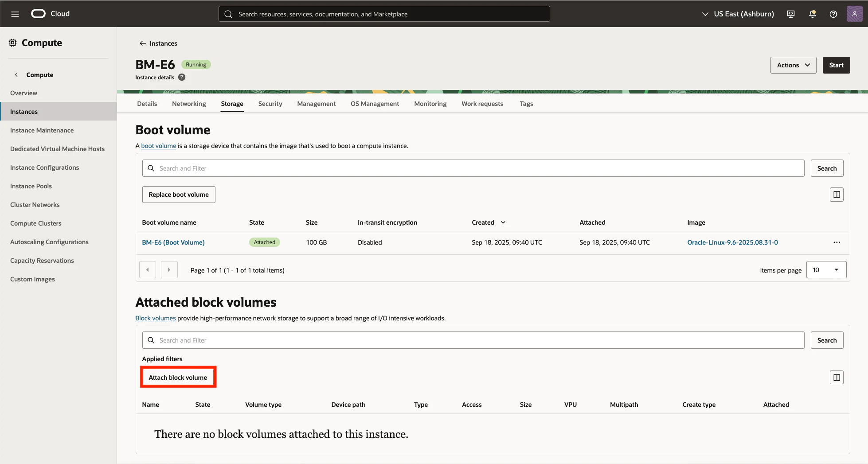
Task: Open the Tags tab
Action: click(x=526, y=104)
